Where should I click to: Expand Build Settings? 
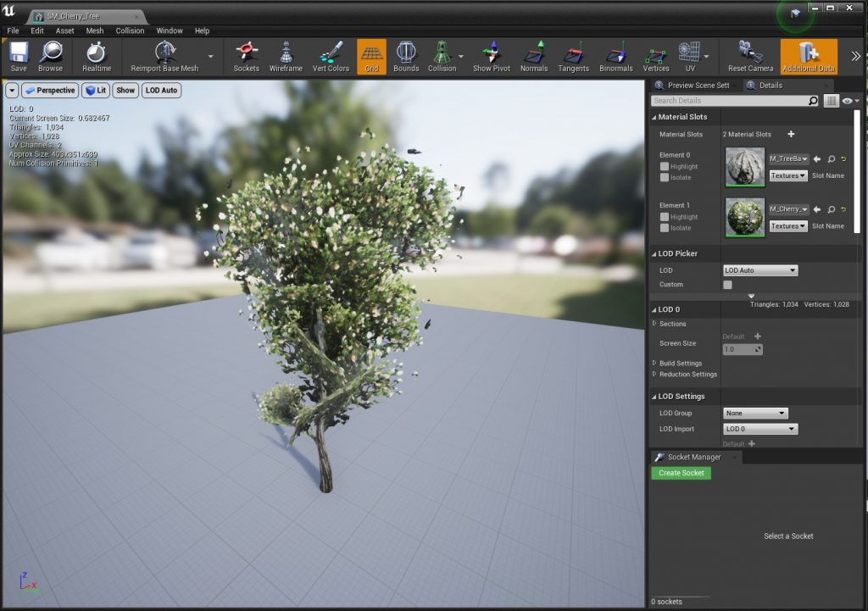pyautogui.click(x=654, y=363)
